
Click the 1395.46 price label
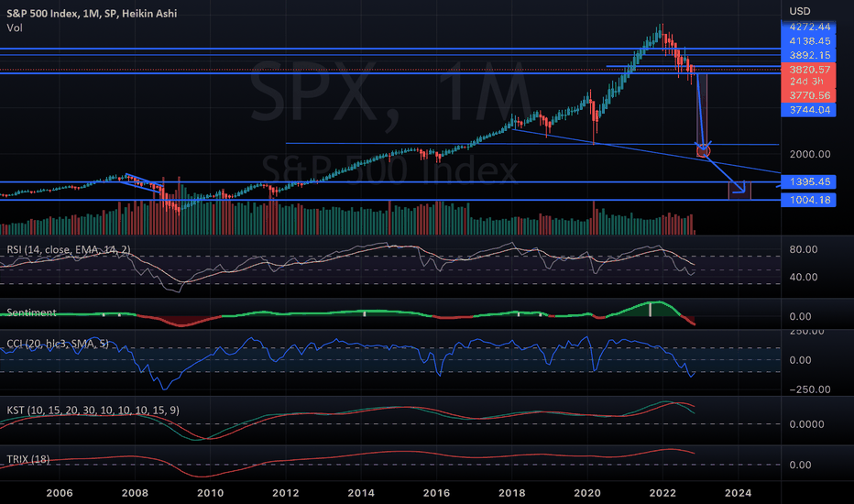point(809,181)
